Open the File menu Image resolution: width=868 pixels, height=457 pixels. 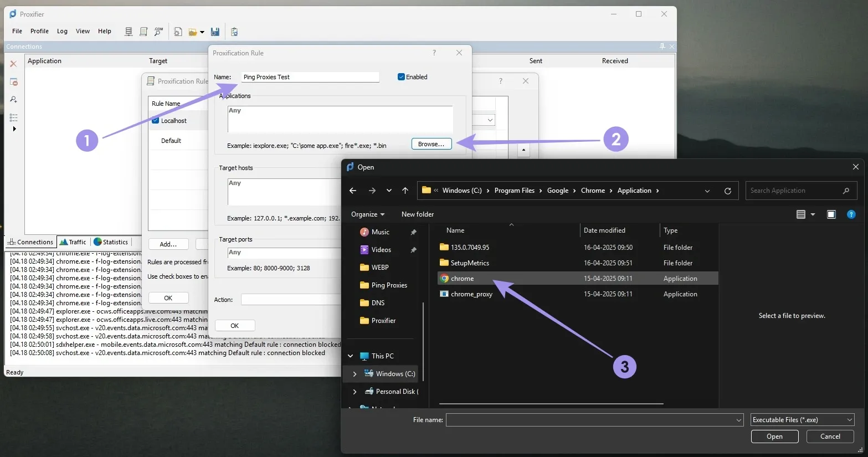tap(17, 31)
